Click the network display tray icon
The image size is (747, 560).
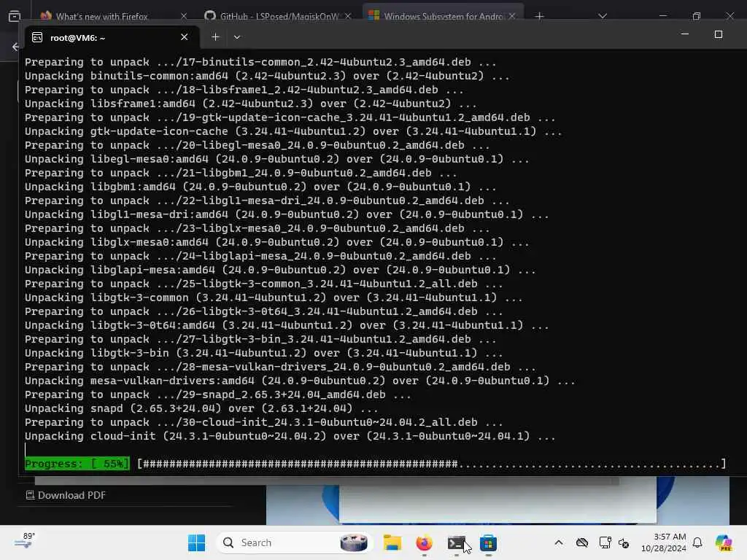[x=605, y=542]
